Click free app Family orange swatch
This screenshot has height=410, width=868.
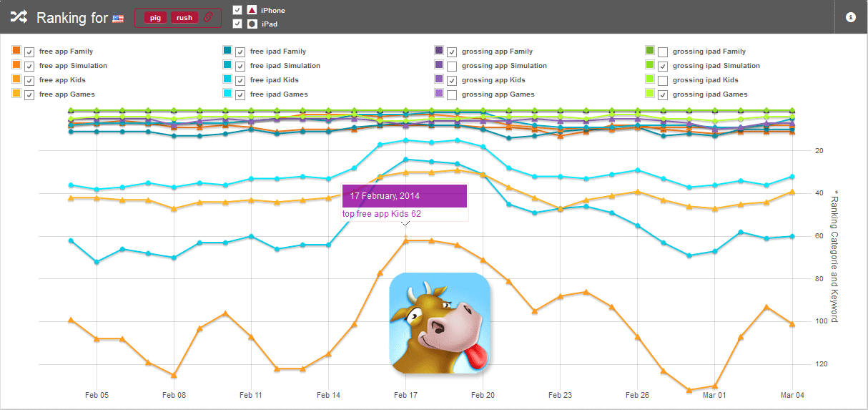coord(16,50)
